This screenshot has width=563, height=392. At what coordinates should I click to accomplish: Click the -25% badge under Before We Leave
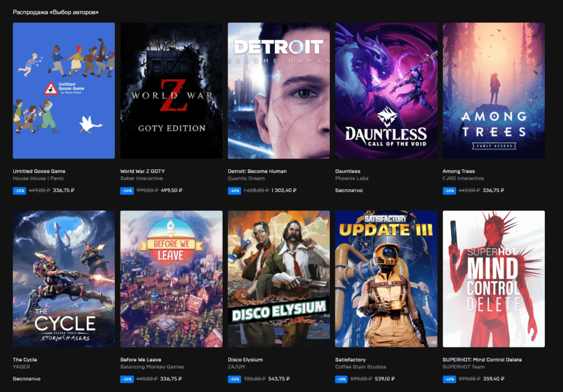click(127, 379)
